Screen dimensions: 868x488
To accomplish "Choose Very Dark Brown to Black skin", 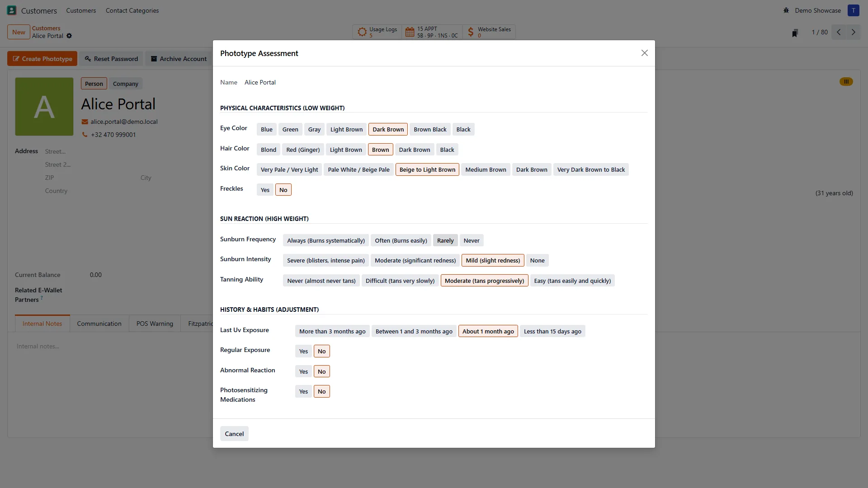I will [591, 170].
